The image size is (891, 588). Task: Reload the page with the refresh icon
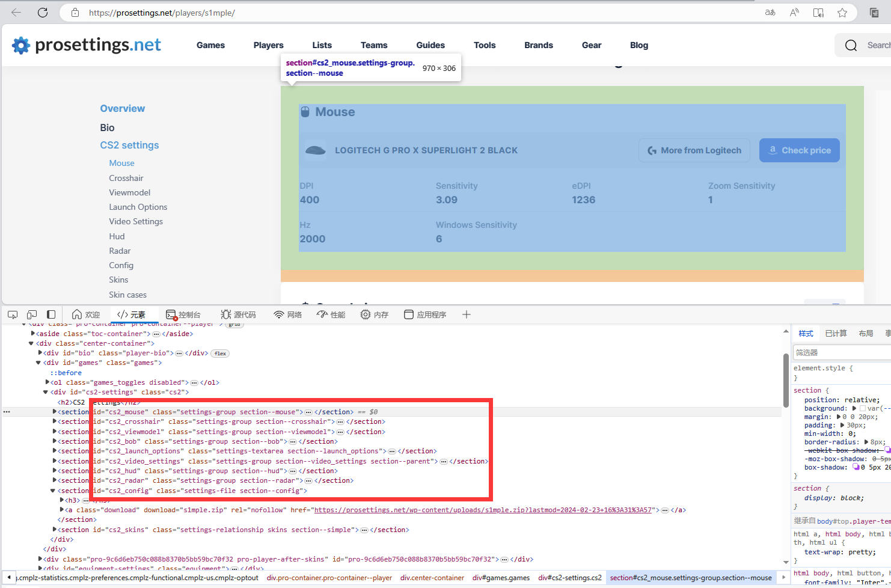coord(43,12)
